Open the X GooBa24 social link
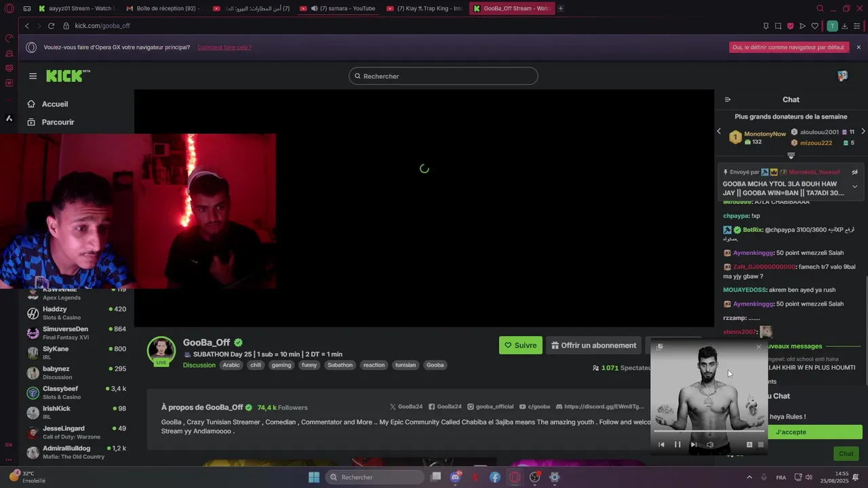This screenshot has width=868, height=488. pos(406,407)
